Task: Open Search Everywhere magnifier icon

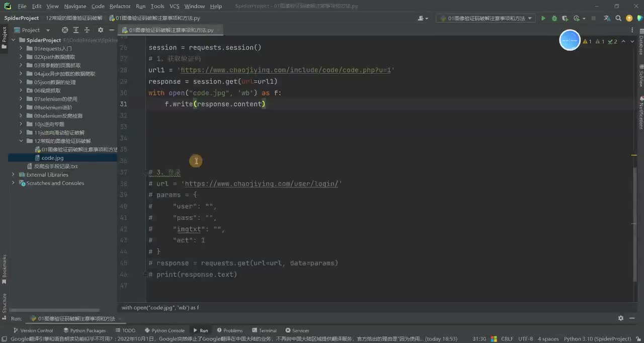Action: tap(618, 18)
